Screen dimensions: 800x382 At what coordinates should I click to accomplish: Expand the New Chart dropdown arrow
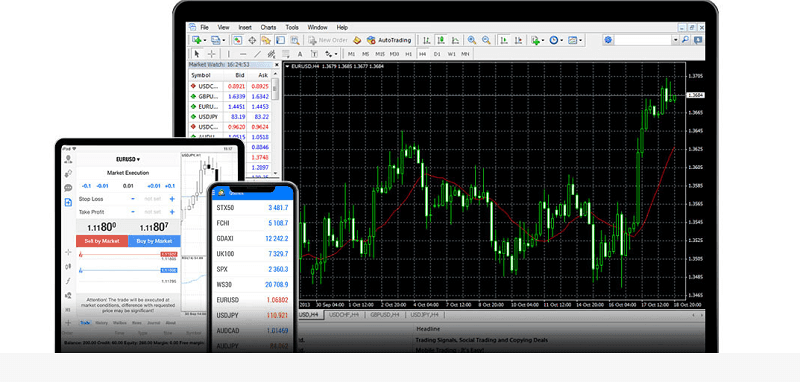pyautogui.click(x=205, y=40)
